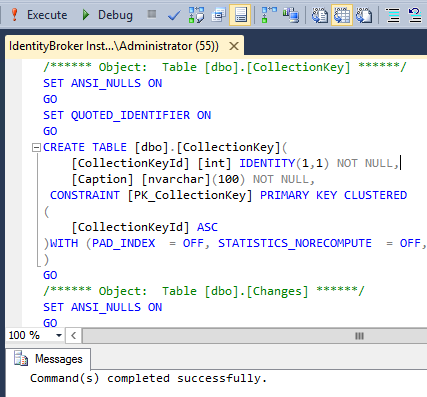
Task: Toggle the highlighted IntelliSense Enabled button
Action: 240,15
